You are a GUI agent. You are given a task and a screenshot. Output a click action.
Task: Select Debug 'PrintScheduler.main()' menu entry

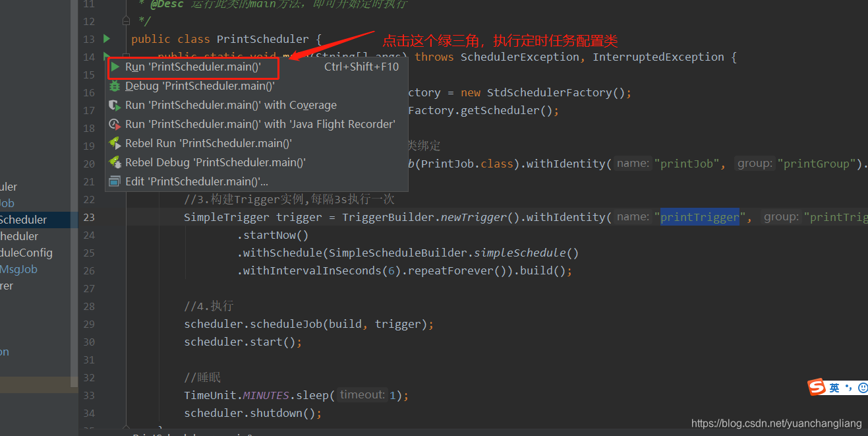pyautogui.click(x=256, y=86)
